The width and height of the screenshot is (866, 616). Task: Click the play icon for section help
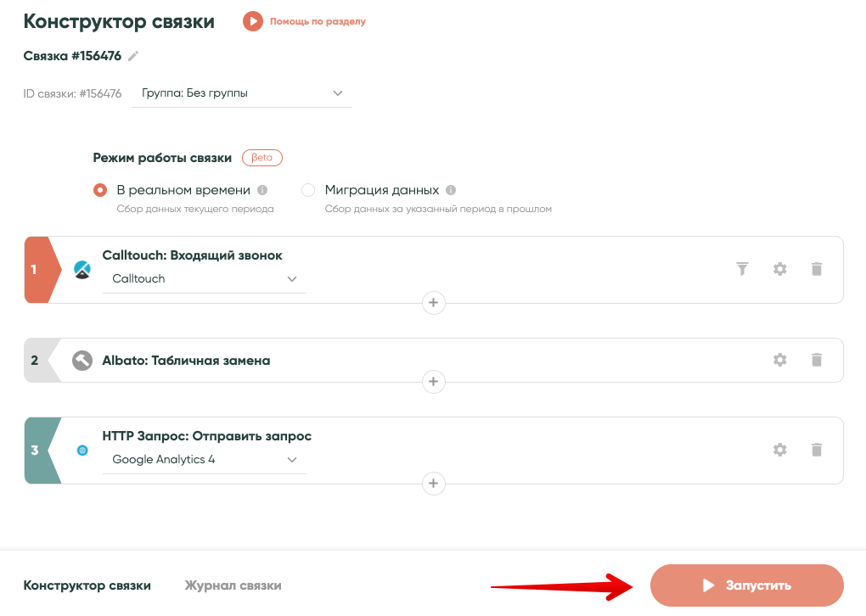(x=253, y=21)
